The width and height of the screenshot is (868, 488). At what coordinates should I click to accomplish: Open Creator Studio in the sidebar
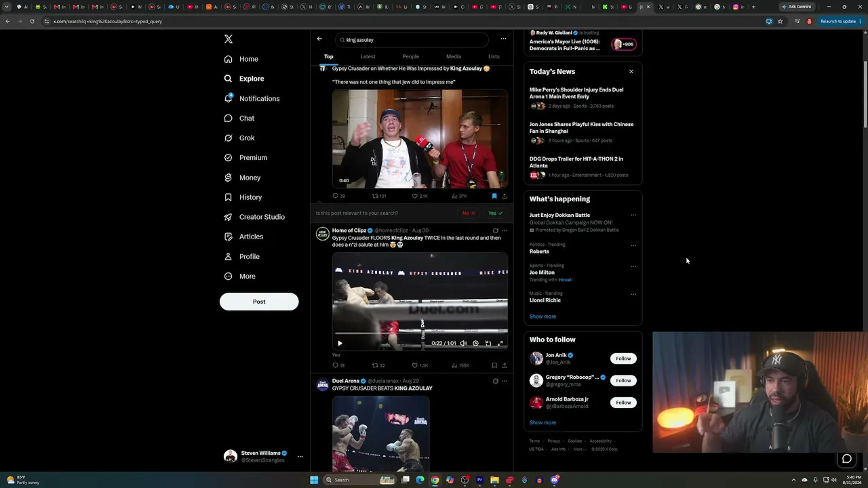pyautogui.click(x=254, y=217)
